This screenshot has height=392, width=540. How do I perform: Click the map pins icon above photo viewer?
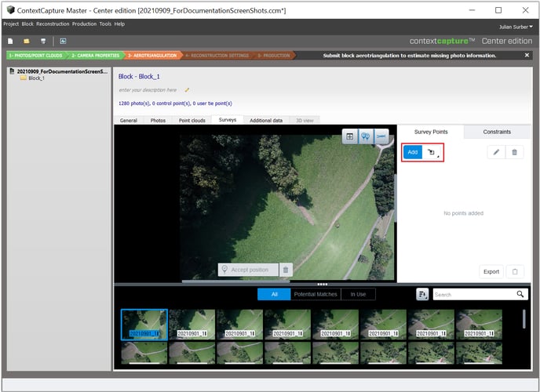point(365,136)
